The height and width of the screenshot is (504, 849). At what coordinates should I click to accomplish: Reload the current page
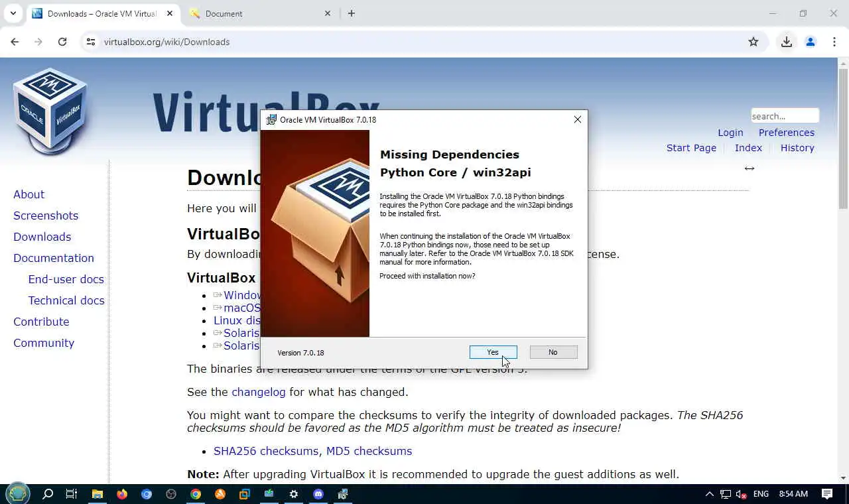tap(62, 42)
